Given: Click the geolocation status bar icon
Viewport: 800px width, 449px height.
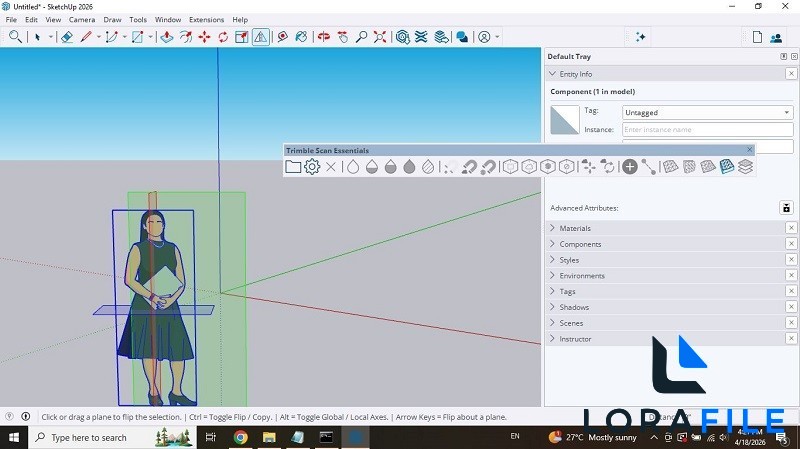Looking at the screenshot, I should point(9,416).
